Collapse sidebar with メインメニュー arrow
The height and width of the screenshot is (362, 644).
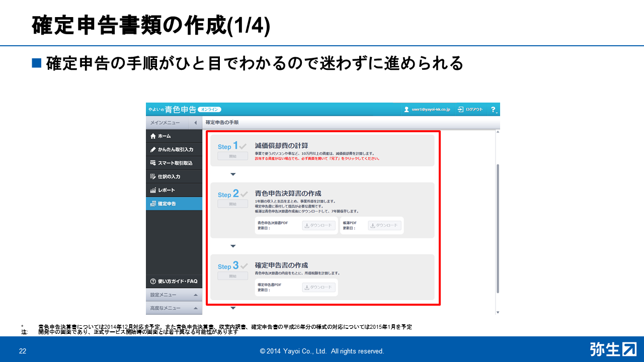pos(195,123)
